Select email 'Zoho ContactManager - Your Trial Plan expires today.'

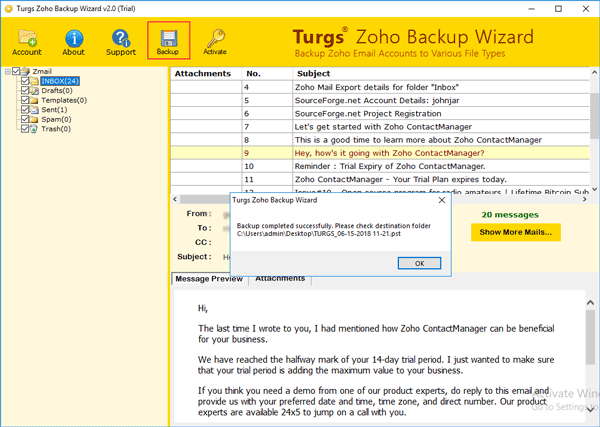pos(380,179)
